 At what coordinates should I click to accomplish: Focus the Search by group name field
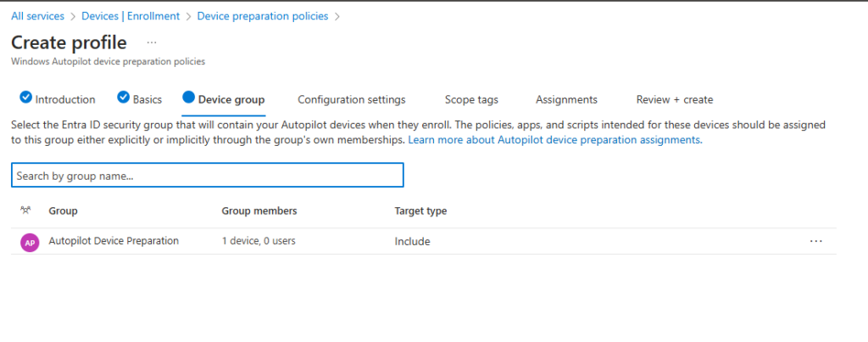[x=207, y=176]
